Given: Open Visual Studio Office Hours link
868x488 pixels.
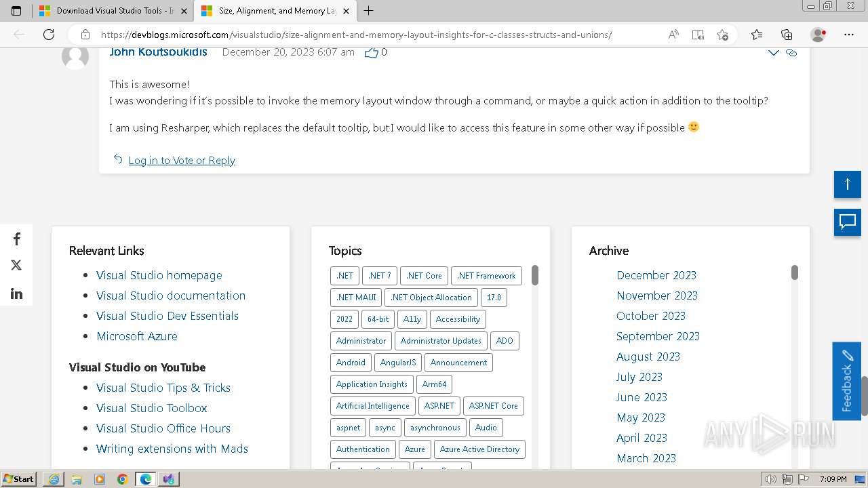Looking at the screenshot, I should coord(163,428).
